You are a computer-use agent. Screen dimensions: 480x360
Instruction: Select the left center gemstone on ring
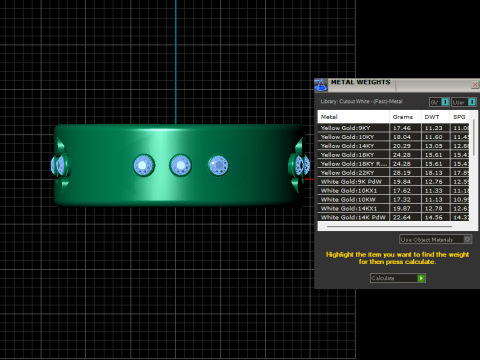click(144, 165)
